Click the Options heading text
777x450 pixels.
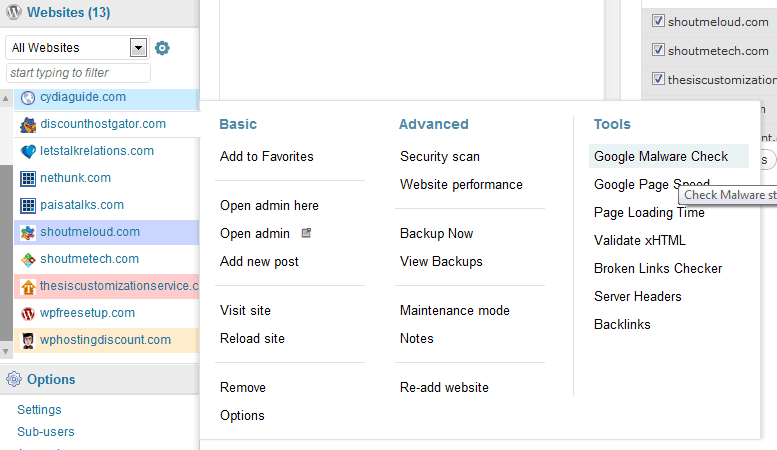click(x=51, y=380)
